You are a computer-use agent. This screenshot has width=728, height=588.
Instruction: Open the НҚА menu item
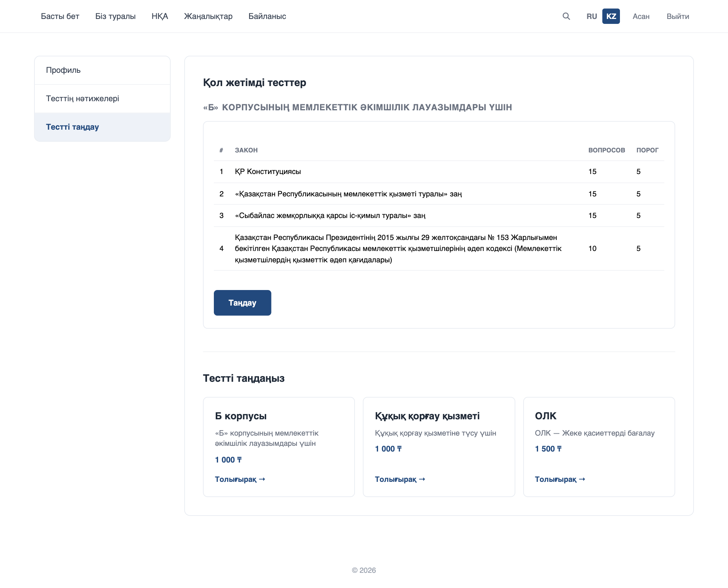160,16
